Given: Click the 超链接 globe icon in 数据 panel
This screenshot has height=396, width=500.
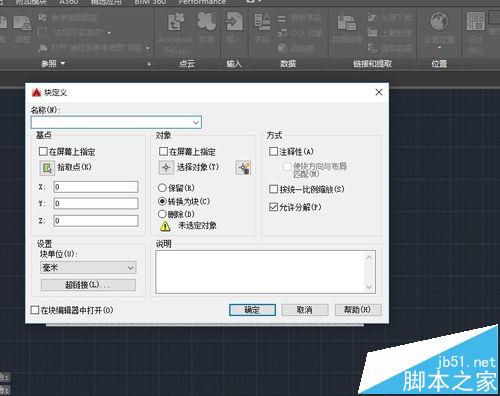Looking at the screenshot, I should [x=282, y=48].
